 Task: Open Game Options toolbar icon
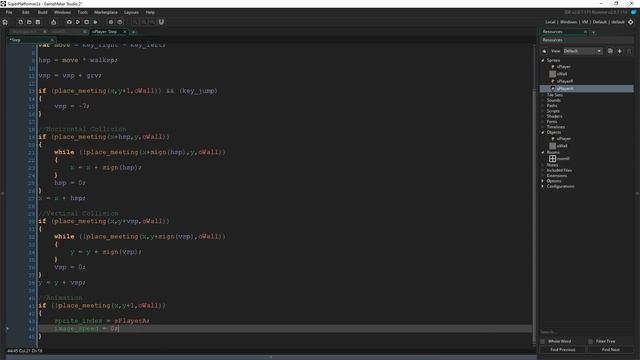pyautogui.click(x=111, y=22)
